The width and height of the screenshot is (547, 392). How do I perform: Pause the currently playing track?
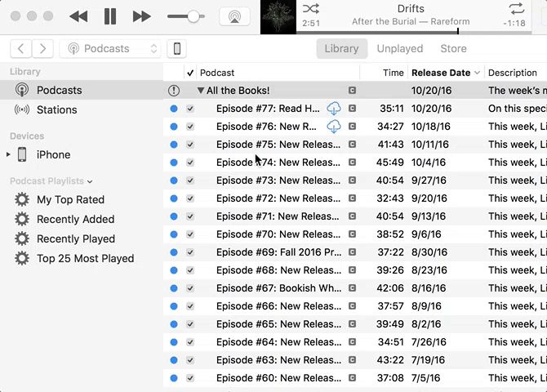[110, 16]
